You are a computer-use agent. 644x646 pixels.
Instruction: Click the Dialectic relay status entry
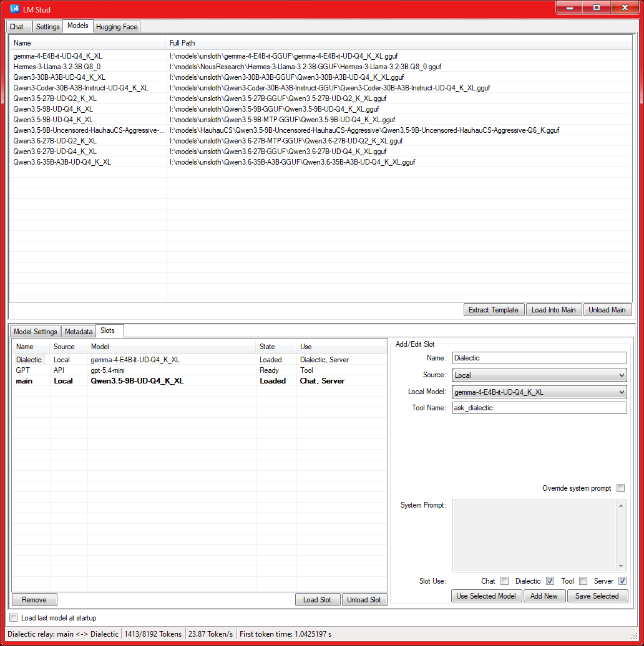[x=63, y=634]
